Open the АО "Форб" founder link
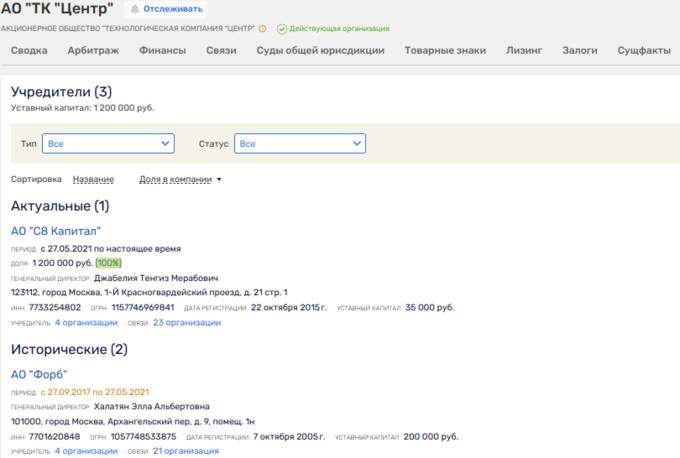The width and height of the screenshot is (680, 458). (39, 374)
